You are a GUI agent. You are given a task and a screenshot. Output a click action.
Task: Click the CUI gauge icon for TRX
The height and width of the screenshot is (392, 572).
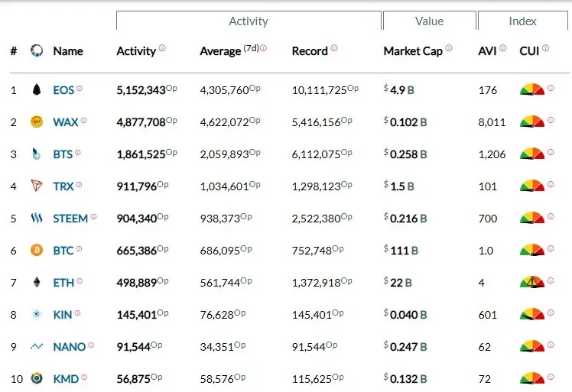click(532, 186)
